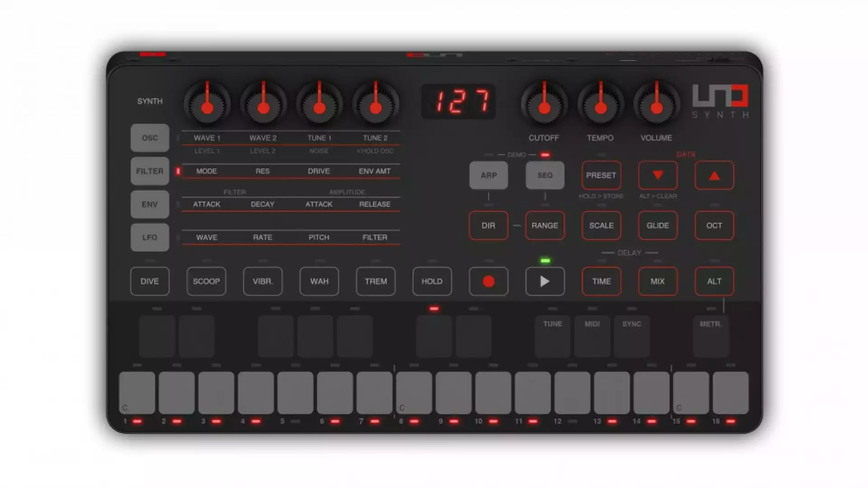Toggle the SEQ mode on
868x488 pixels.
544,174
